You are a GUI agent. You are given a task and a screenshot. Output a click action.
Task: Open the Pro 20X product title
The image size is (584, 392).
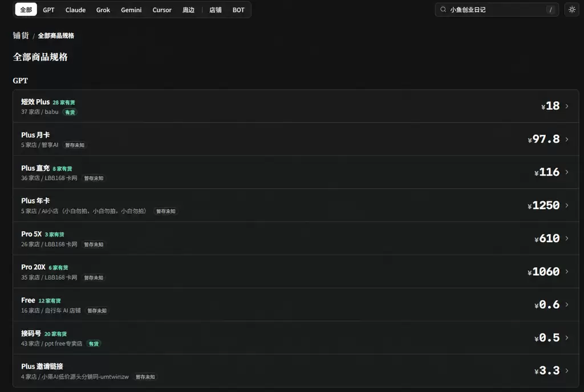tap(33, 267)
